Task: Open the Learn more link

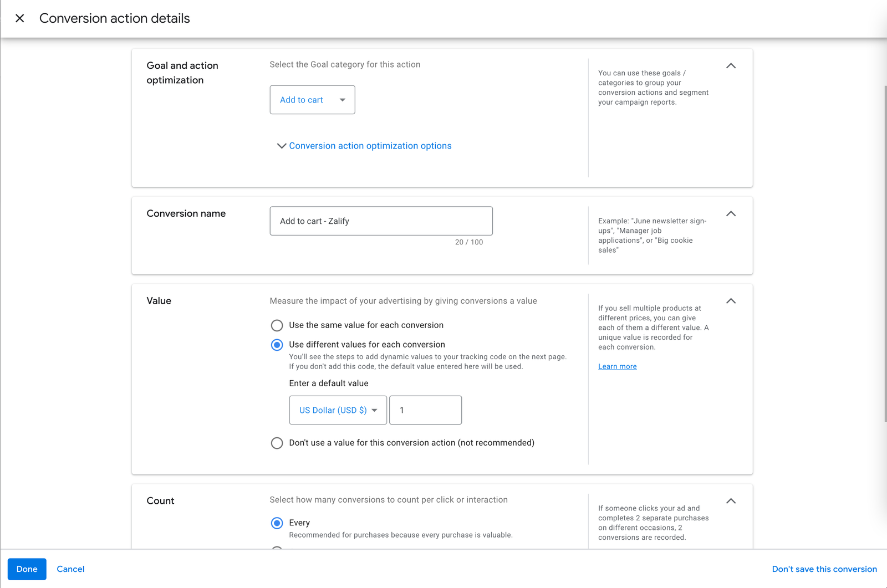Action: click(x=617, y=366)
